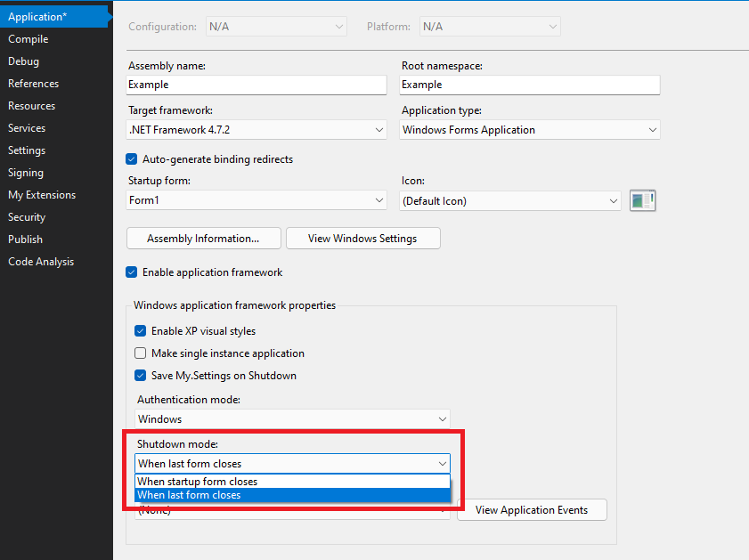
Task: Open the Settings tab
Action: [x=54, y=150]
